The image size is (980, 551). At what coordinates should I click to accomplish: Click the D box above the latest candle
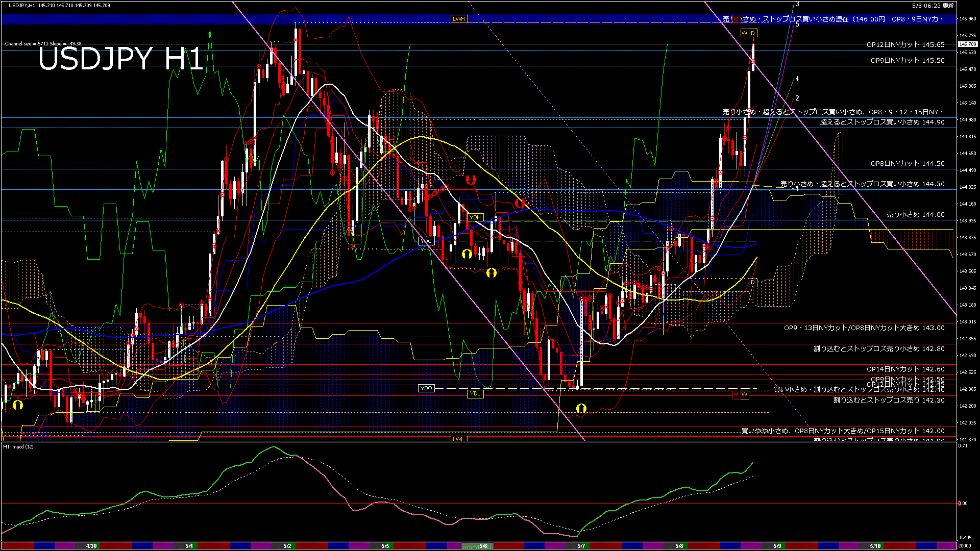click(x=752, y=33)
